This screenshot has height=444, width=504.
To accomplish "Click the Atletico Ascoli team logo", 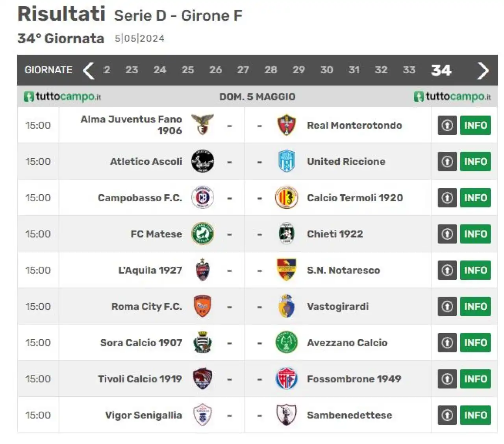I will 202,161.
